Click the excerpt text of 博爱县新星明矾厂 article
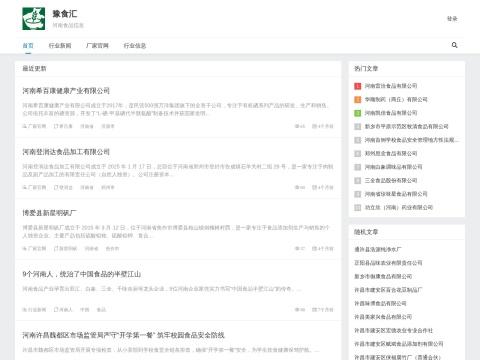This screenshot has width=480, height=360. point(176,231)
